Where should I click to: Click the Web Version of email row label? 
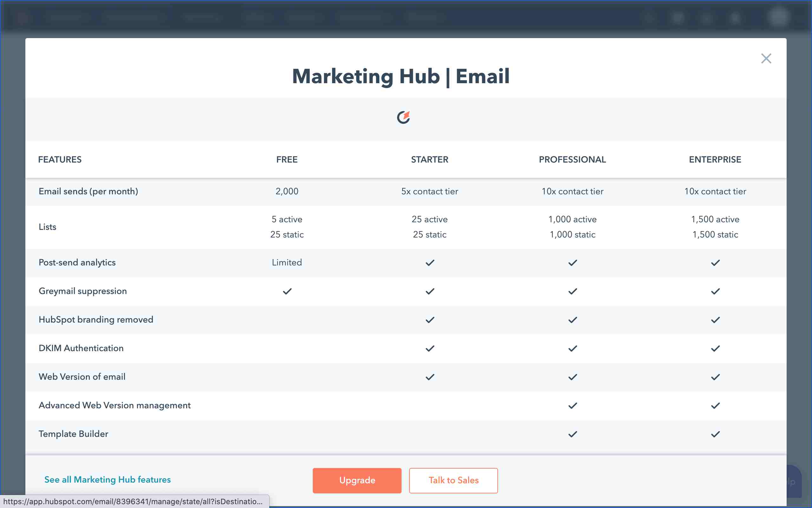82,376
